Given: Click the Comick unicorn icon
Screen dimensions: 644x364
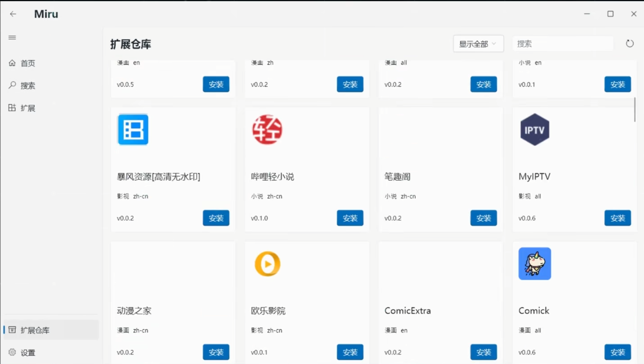Looking at the screenshot, I should (x=535, y=264).
